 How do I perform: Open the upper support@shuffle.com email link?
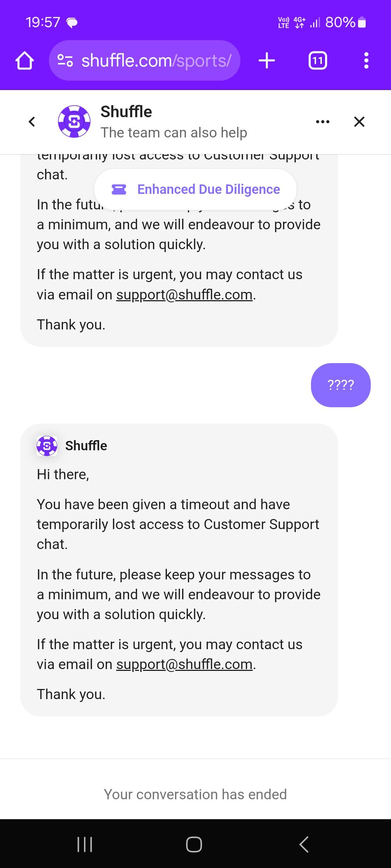184,295
